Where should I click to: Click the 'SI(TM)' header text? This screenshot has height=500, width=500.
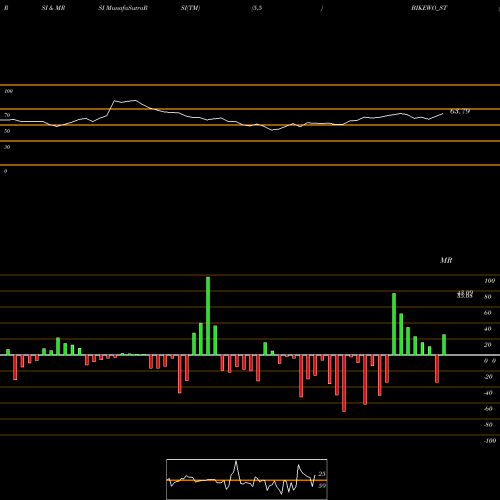(x=190, y=8)
